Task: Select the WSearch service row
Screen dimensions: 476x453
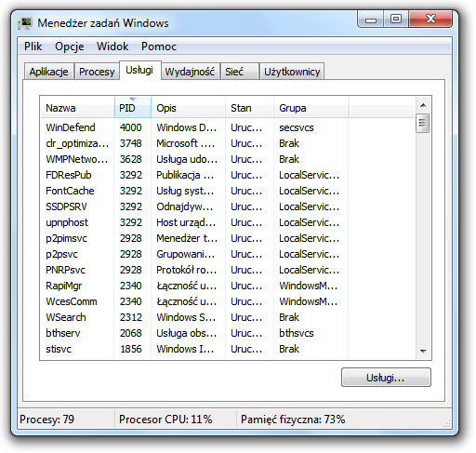Action: [x=228, y=317]
